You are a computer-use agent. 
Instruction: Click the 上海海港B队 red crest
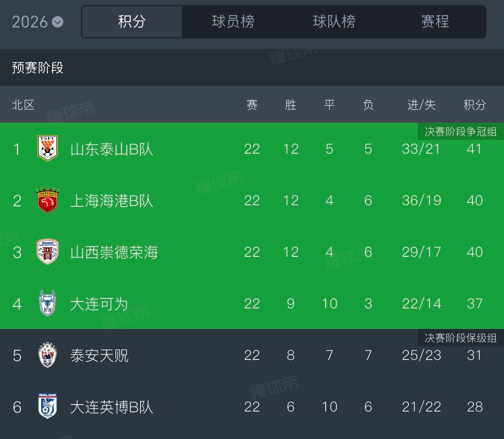[x=47, y=200]
